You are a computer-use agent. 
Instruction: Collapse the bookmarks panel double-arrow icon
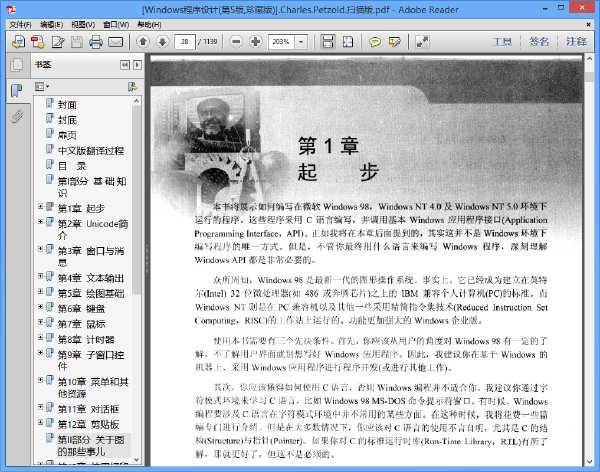click(x=125, y=65)
